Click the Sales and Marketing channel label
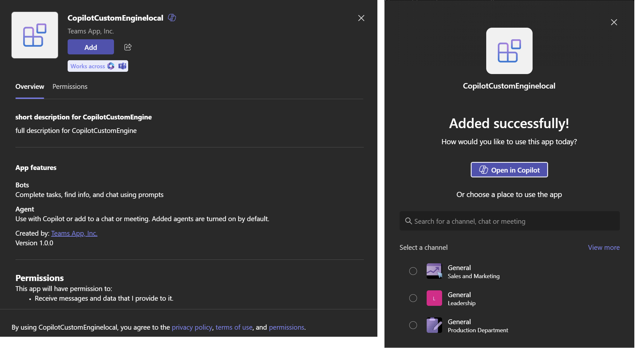 [x=473, y=276]
